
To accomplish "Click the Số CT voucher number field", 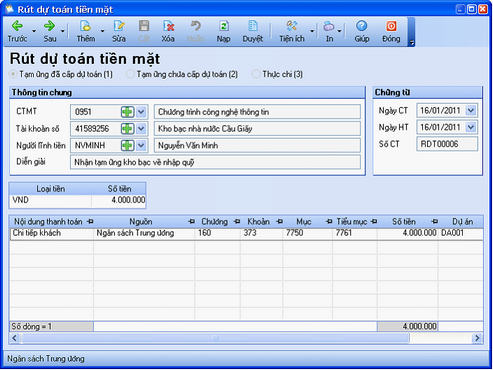I will [x=447, y=144].
